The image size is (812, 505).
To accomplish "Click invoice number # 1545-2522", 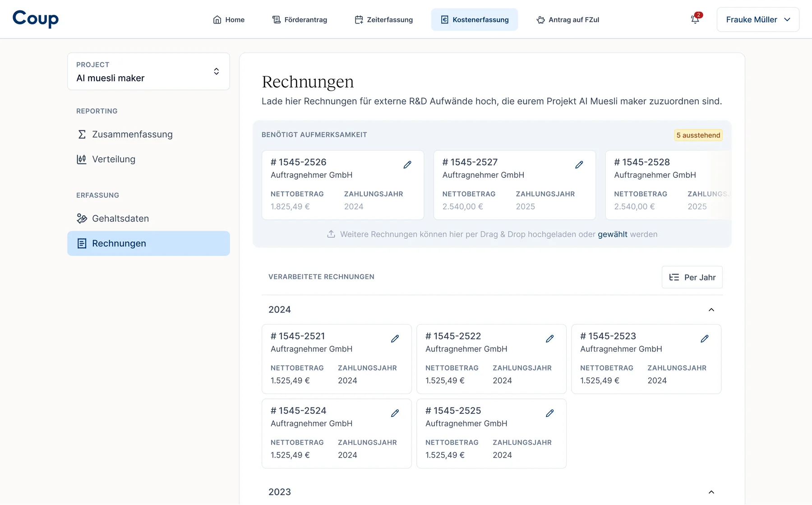I will (453, 336).
